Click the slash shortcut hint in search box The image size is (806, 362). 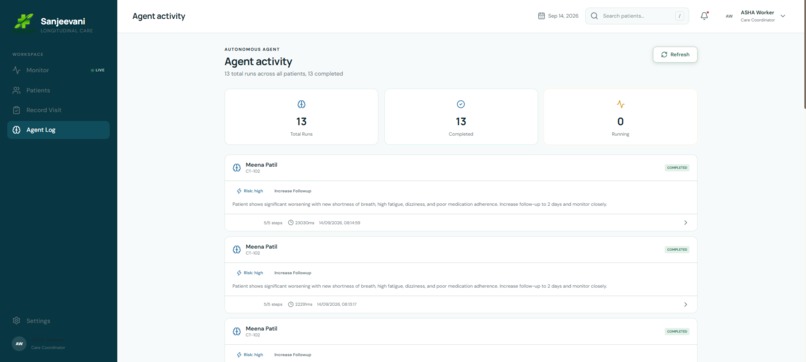(x=680, y=16)
